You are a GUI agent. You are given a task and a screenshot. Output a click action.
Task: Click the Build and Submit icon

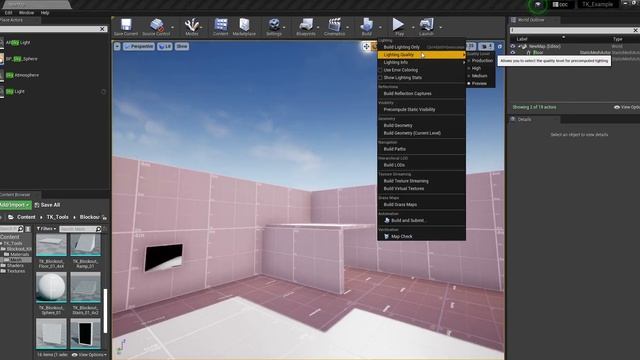pyautogui.click(x=387, y=220)
